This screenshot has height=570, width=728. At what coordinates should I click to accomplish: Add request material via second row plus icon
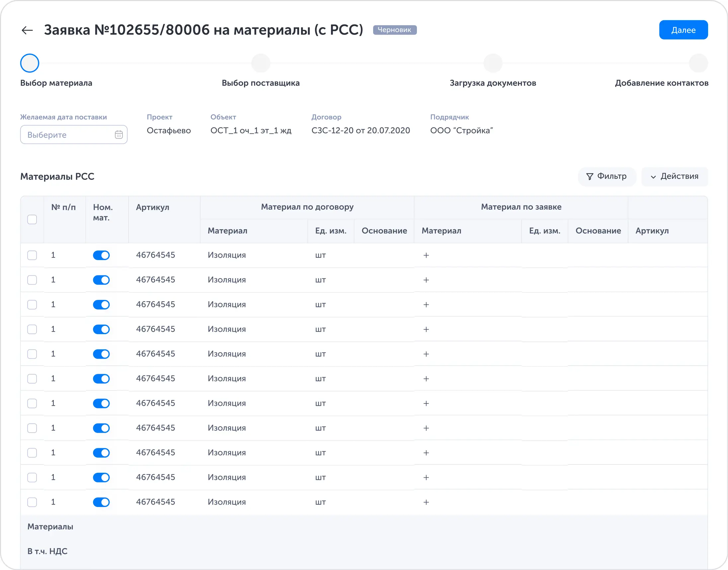(x=426, y=280)
